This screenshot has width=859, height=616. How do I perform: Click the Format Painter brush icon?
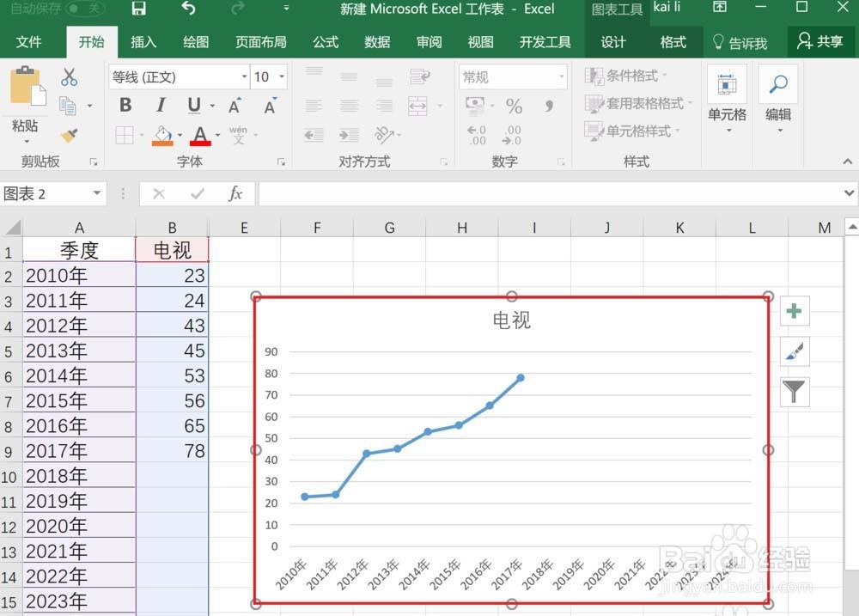click(69, 135)
